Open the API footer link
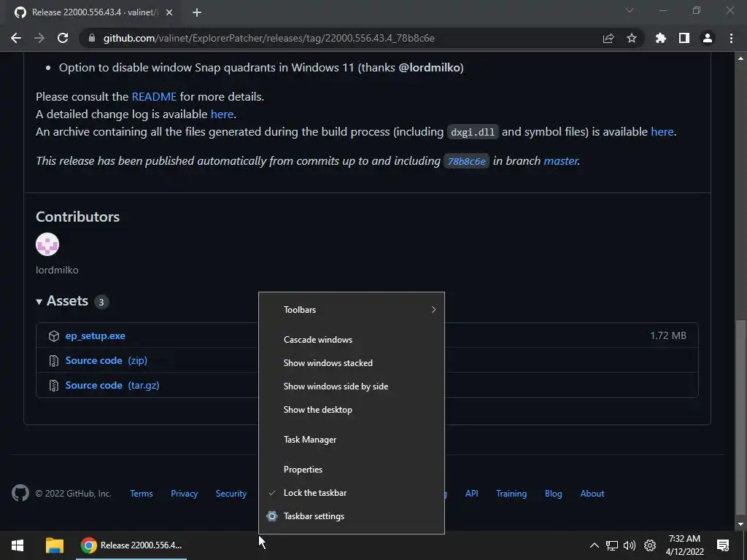Viewport: 747px width, 560px height. coord(472,494)
